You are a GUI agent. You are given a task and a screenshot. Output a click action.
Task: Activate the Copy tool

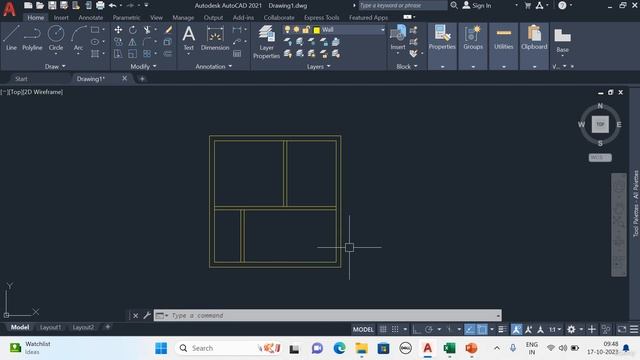tap(118, 42)
